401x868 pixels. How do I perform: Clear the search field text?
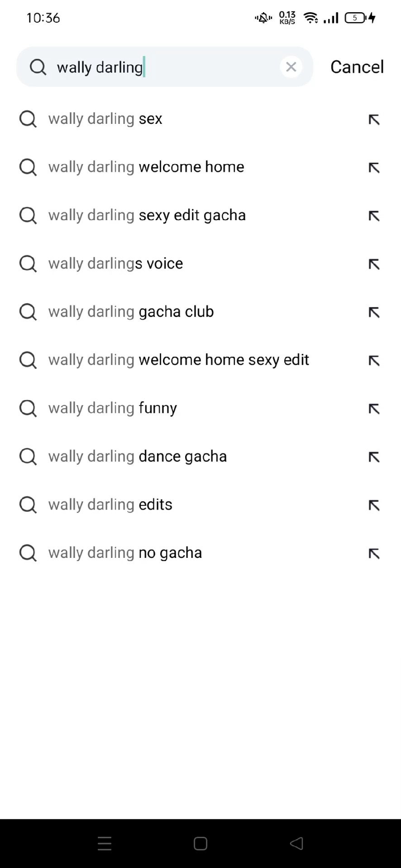click(x=291, y=67)
